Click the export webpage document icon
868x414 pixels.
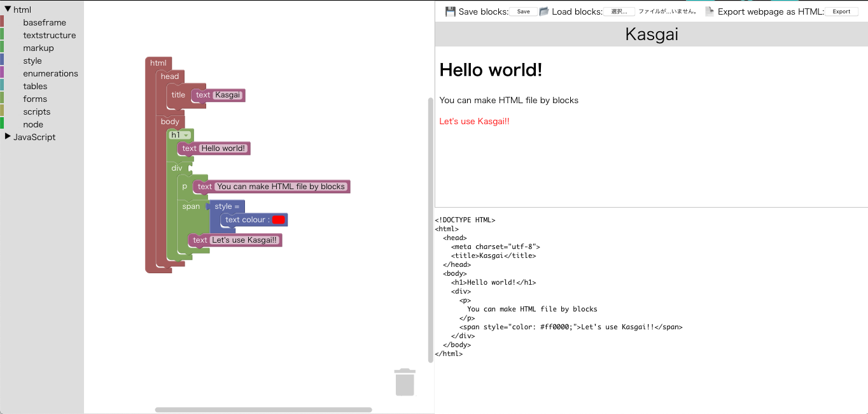(710, 11)
